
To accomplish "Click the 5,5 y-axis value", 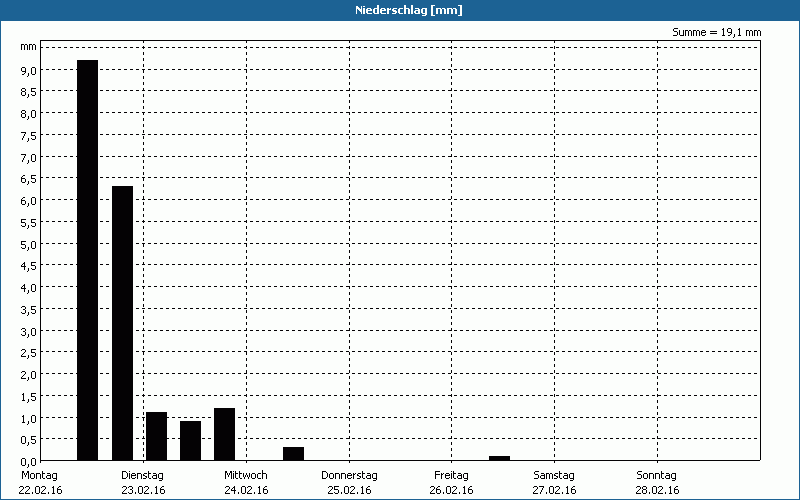I will pyautogui.click(x=29, y=223).
